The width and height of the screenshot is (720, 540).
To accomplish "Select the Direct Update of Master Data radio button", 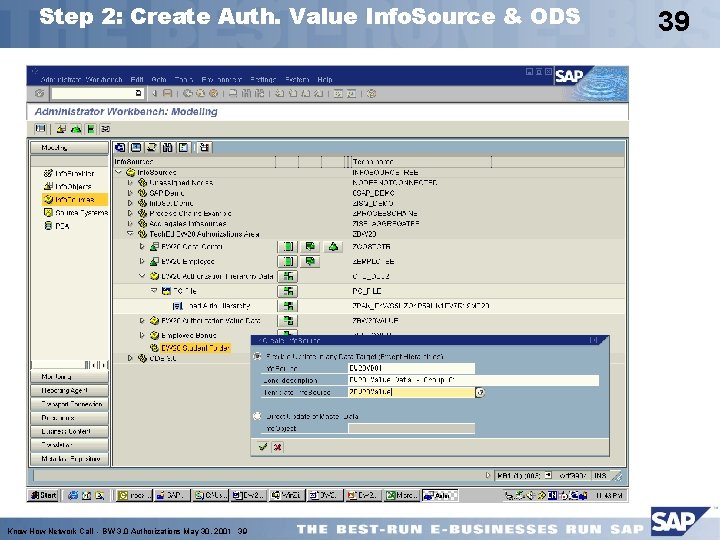I will point(258,416).
